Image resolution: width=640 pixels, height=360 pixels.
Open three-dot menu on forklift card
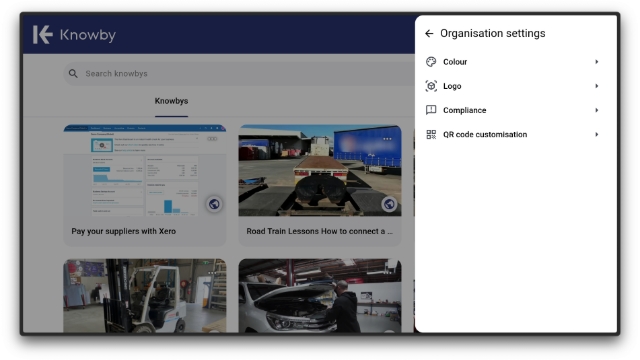(x=212, y=273)
